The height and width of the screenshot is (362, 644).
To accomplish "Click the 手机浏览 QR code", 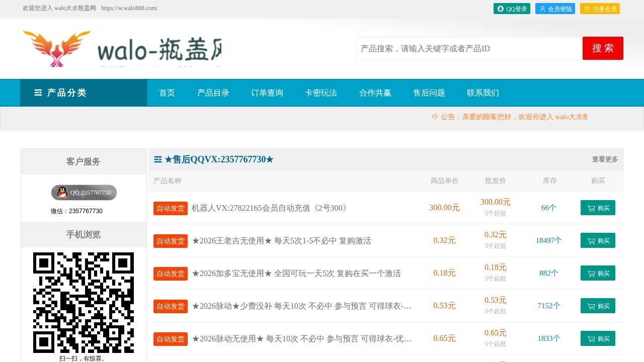I will tap(84, 303).
